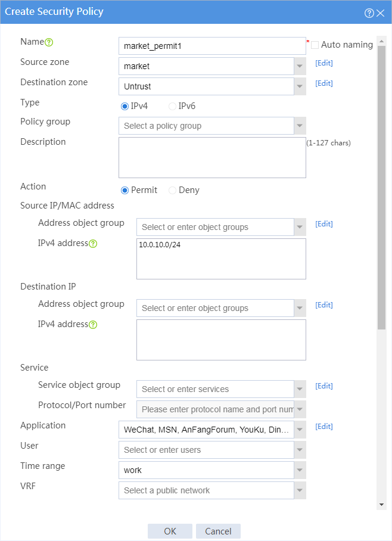Click the Description text area
This screenshot has width=392, height=541.
click(212, 158)
